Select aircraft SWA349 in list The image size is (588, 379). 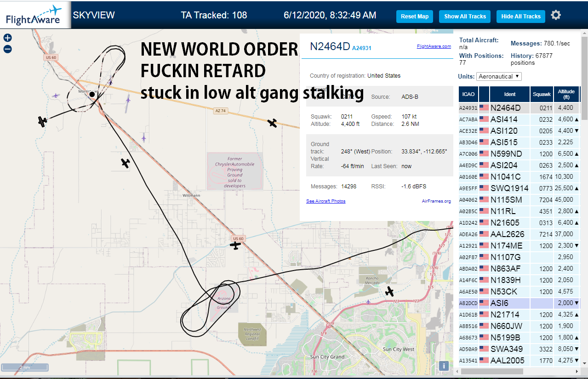click(x=519, y=349)
